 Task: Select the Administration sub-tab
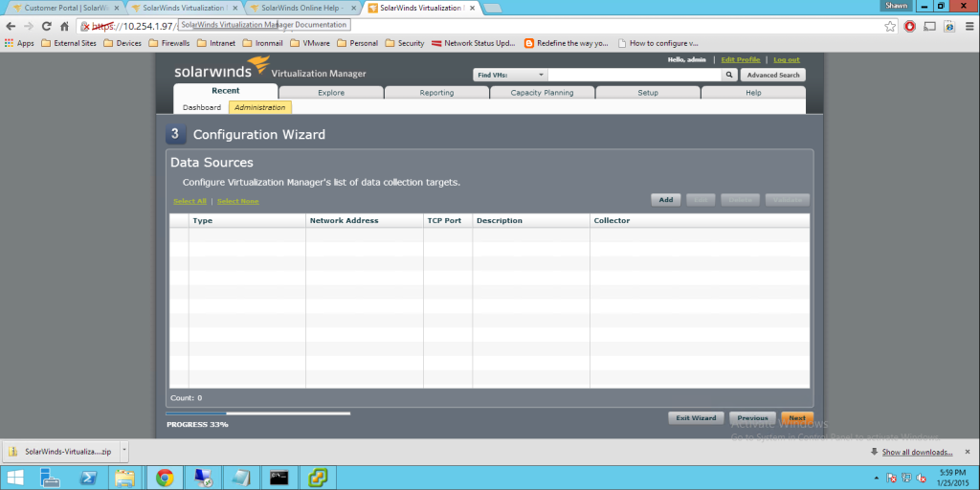pyautogui.click(x=260, y=107)
